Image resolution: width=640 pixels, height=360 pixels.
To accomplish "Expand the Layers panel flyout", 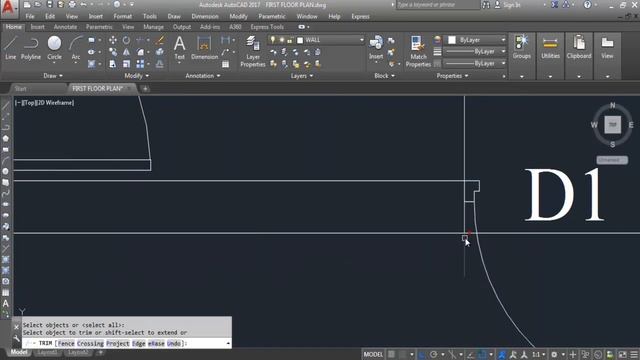I will (302, 76).
